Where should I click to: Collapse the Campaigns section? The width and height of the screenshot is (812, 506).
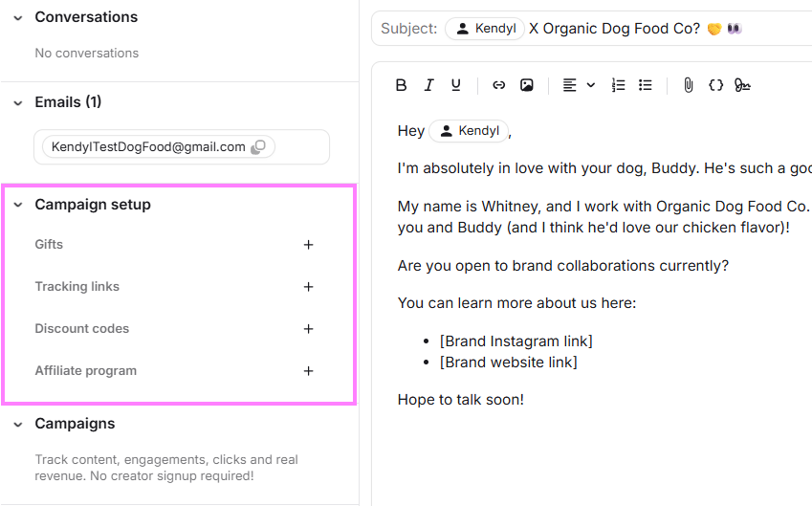(18, 425)
